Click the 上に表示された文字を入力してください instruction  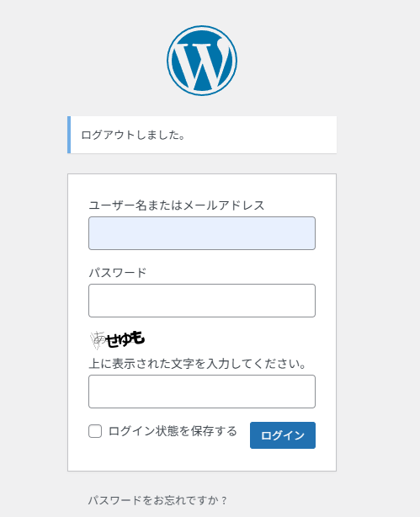198,364
